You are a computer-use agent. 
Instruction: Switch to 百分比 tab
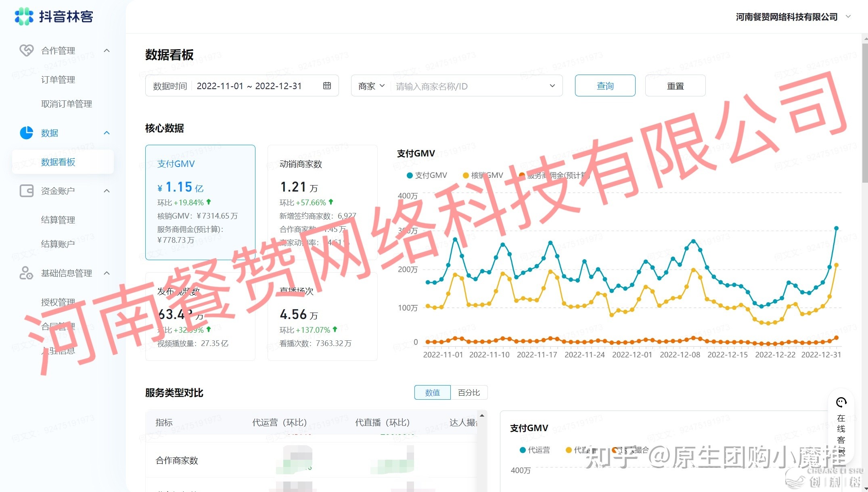[469, 392]
